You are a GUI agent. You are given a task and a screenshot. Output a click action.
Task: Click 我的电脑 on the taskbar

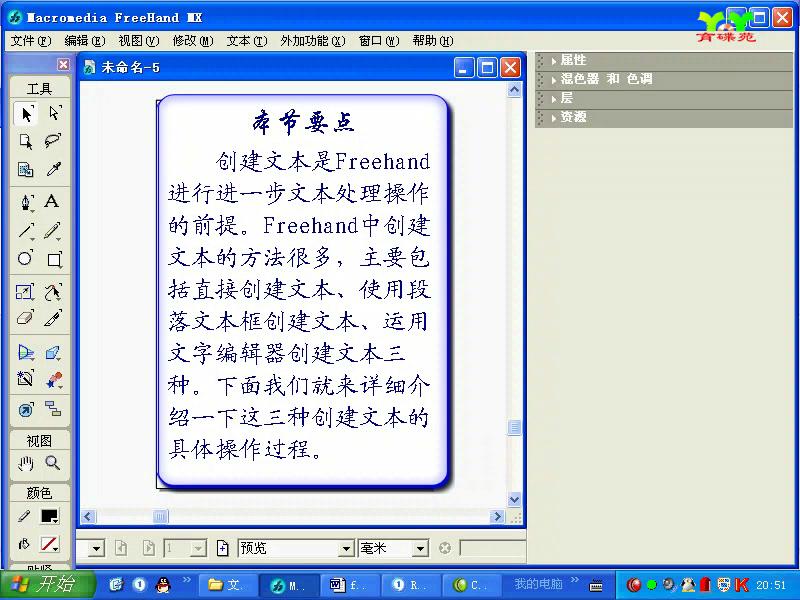pyautogui.click(x=538, y=584)
